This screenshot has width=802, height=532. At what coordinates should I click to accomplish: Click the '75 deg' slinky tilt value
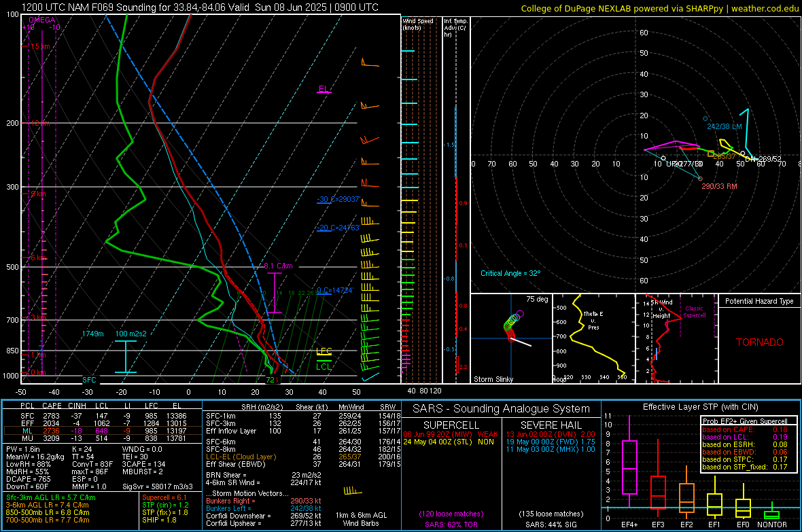click(537, 299)
